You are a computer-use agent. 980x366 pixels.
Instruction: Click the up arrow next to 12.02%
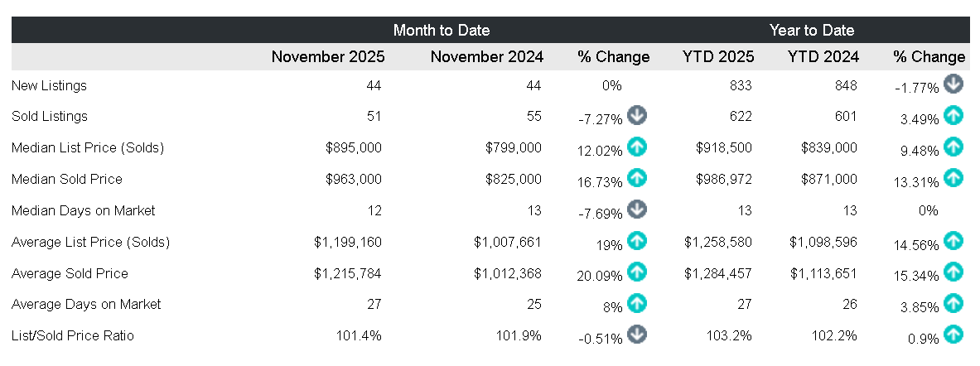pyautogui.click(x=637, y=147)
